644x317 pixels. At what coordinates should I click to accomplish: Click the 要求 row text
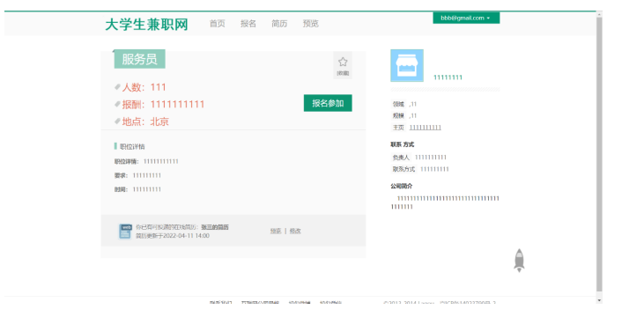[137, 175]
